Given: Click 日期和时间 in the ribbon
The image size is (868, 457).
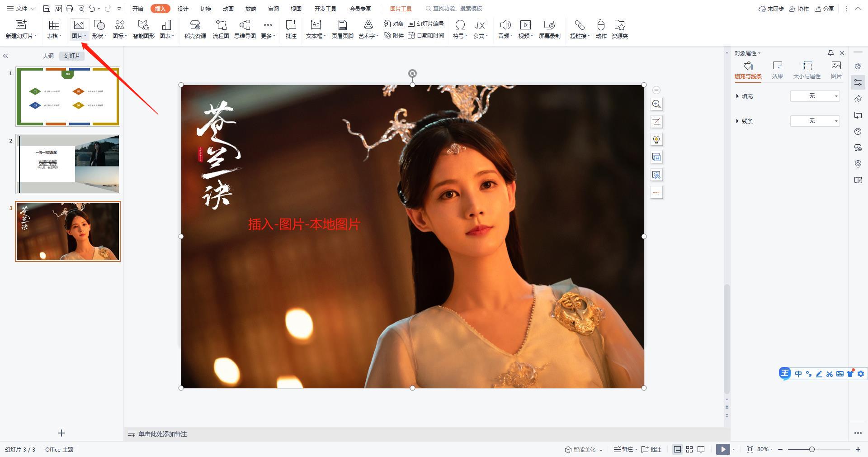Looking at the screenshot, I should [x=426, y=35].
